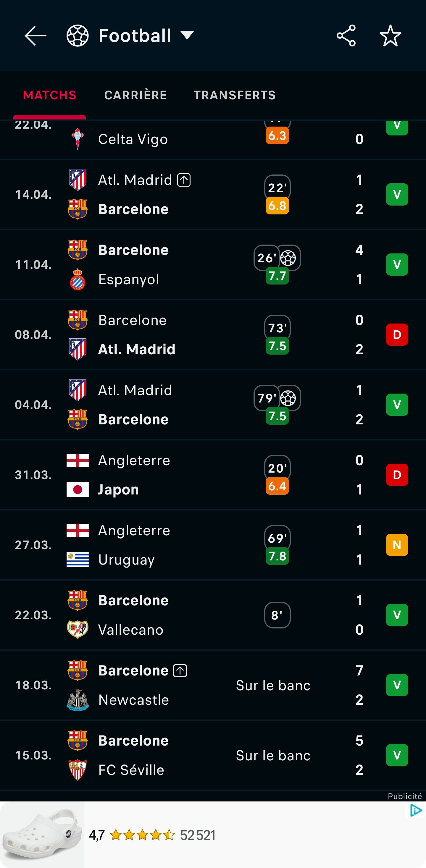The image size is (426, 868).
Task: Tap the Uruguay flag icon
Action: [78, 559]
